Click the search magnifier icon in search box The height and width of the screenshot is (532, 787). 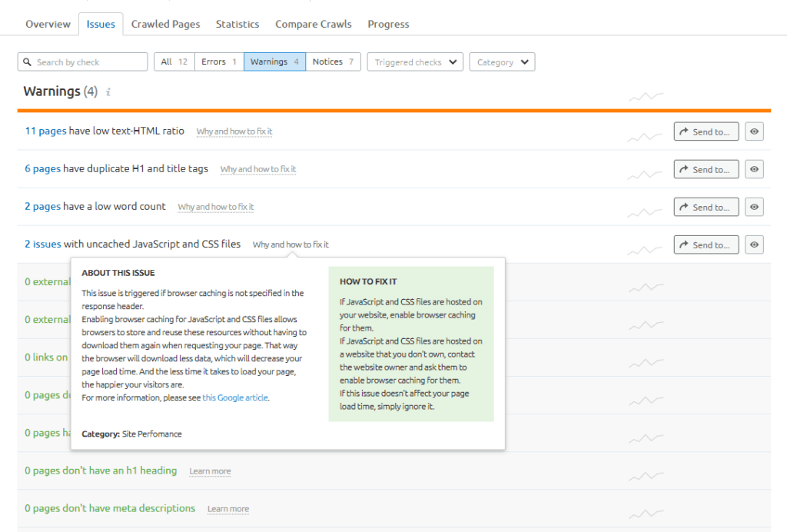click(x=28, y=62)
